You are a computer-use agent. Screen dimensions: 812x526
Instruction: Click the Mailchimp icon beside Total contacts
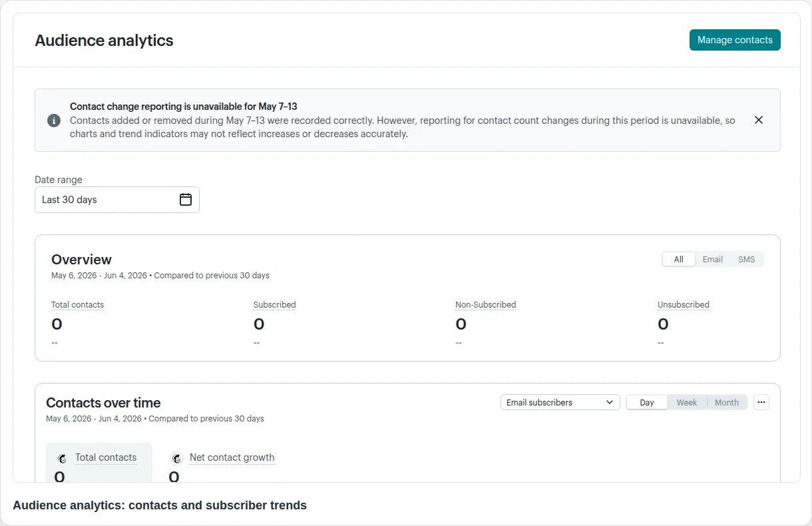click(x=62, y=458)
